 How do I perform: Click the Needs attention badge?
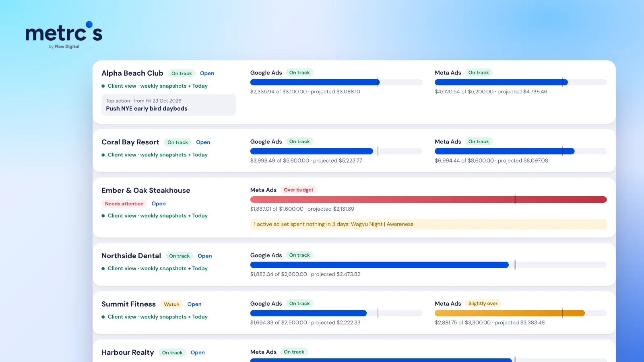(x=124, y=204)
